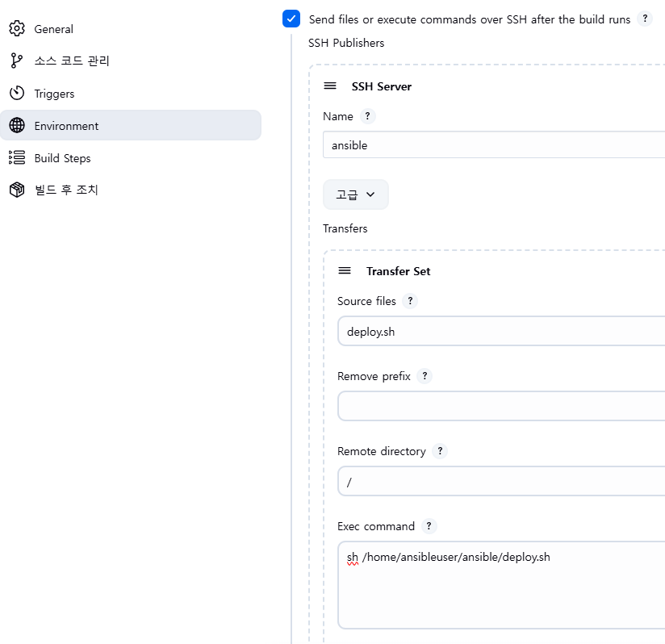Go to the 소스 코드 관리 section
The width and height of the screenshot is (665, 644).
131,61
